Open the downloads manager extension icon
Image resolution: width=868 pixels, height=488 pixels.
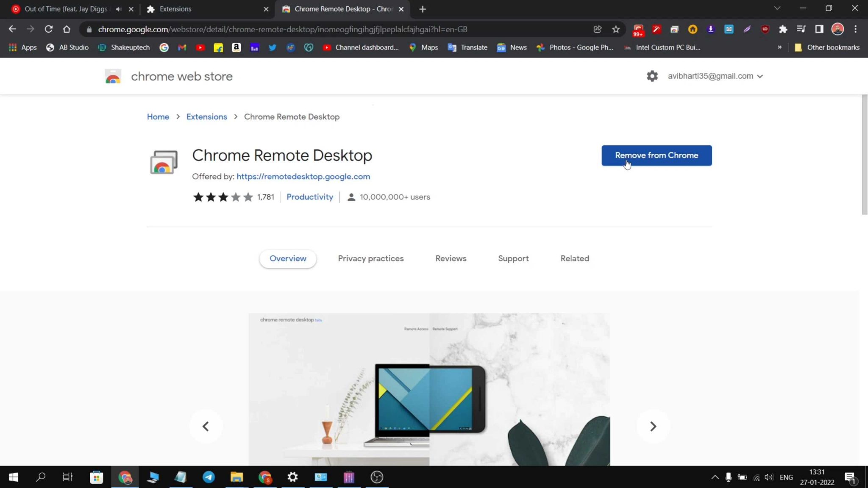point(710,29)
